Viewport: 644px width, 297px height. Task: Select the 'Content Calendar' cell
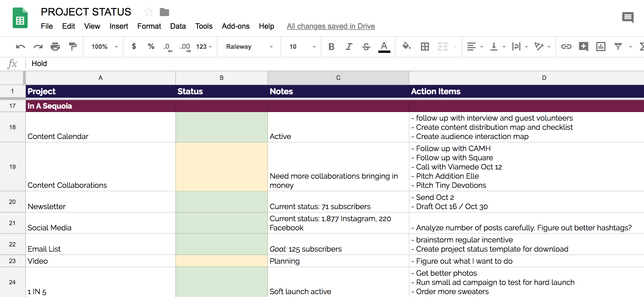pyautogui.click(x=101, y=127)
